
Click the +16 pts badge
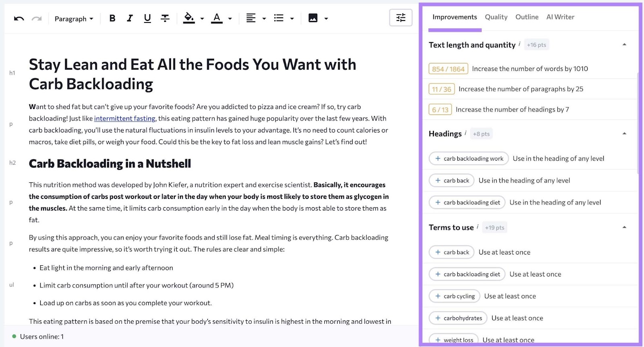click(x=537, y=45)
